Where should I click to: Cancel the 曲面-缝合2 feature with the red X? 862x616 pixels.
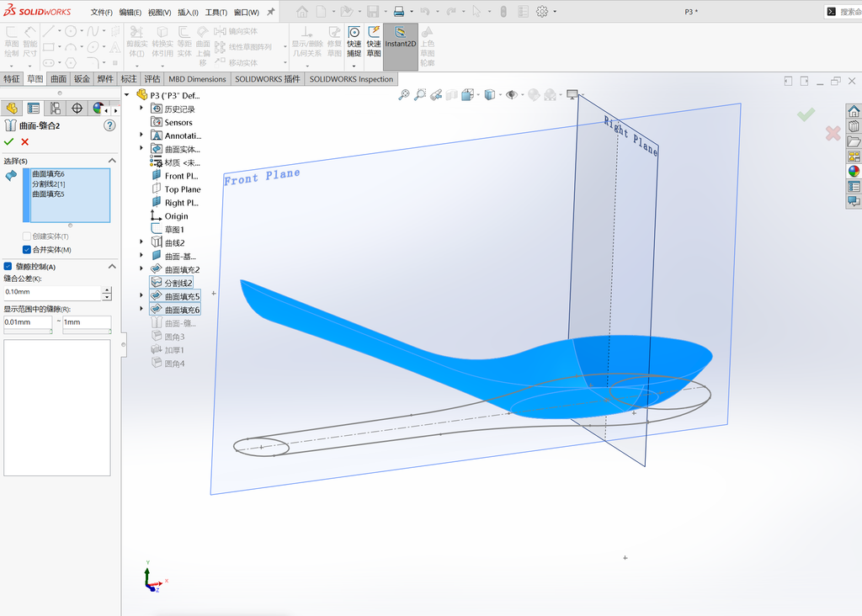(24, 141)
